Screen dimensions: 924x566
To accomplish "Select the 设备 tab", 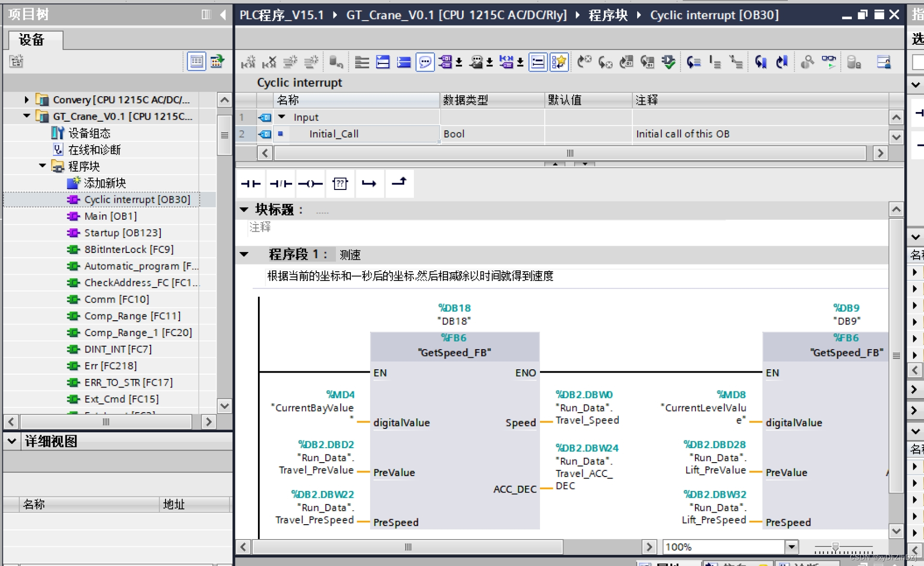I will tap(32, 40).
